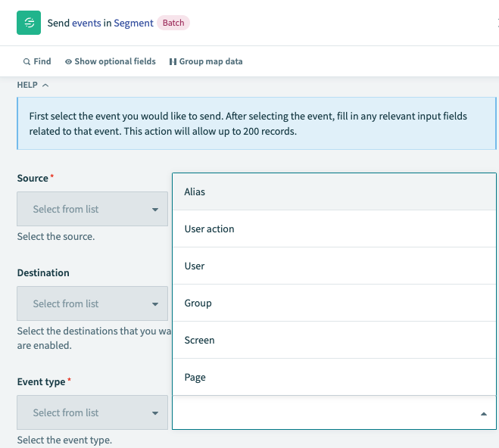Image resolution: width=499 pixels, height=448 pixels.
Task: Pick Page from the dropdown list
Action: (334, 377)
